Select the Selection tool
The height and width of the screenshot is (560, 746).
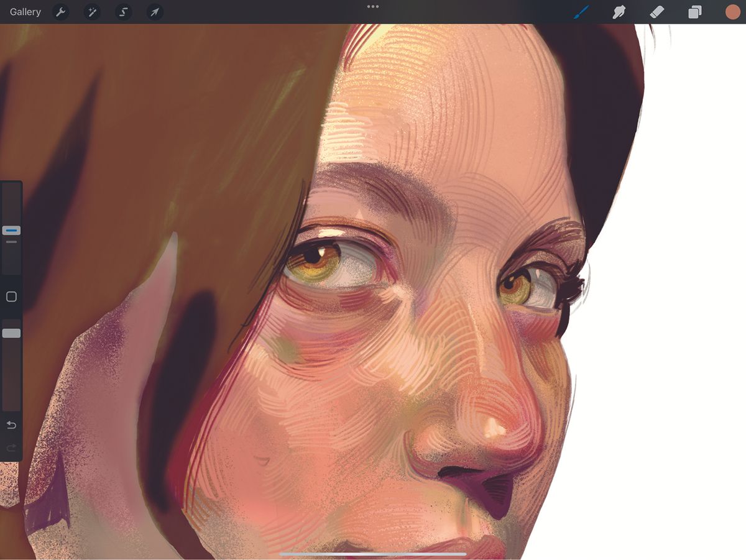(x=123, y=12)
